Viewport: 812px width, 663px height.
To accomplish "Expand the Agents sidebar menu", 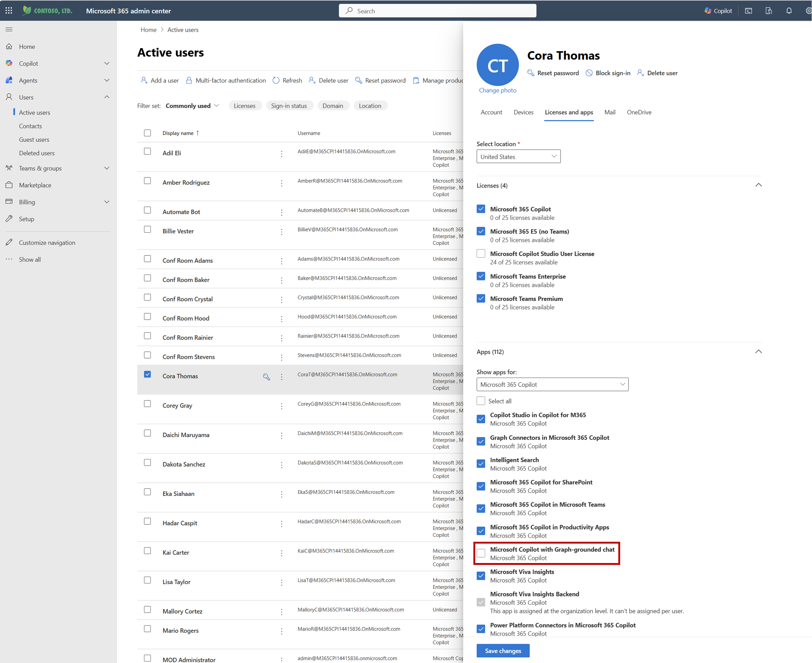I will click(107, 80).
